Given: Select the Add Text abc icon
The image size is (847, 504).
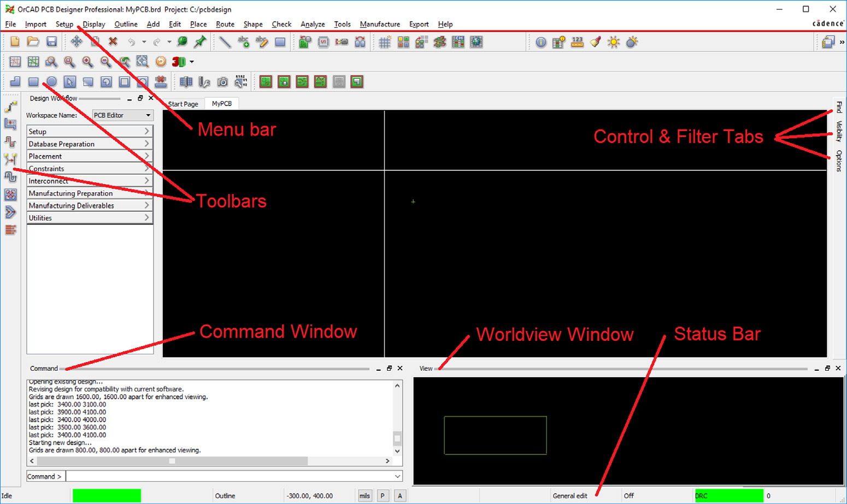Looking at the screenshot, I should 244,42.
